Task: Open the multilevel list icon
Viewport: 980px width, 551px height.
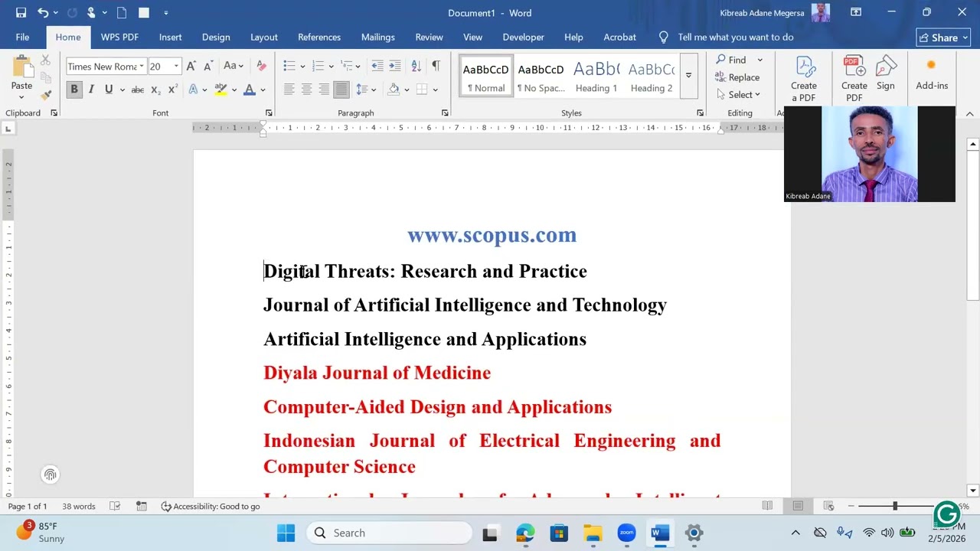Action: pyautogui.click(x=346, y=67)
